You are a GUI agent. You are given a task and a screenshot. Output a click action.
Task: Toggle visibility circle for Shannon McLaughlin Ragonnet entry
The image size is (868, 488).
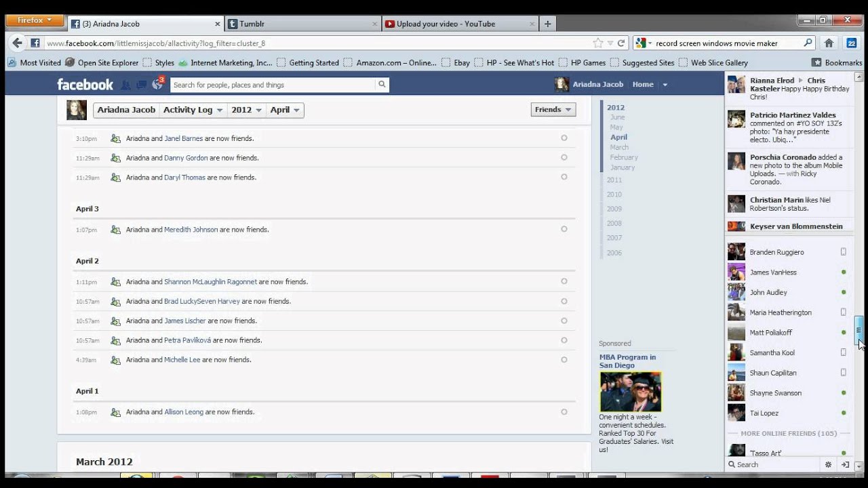[x=564, y=281]
